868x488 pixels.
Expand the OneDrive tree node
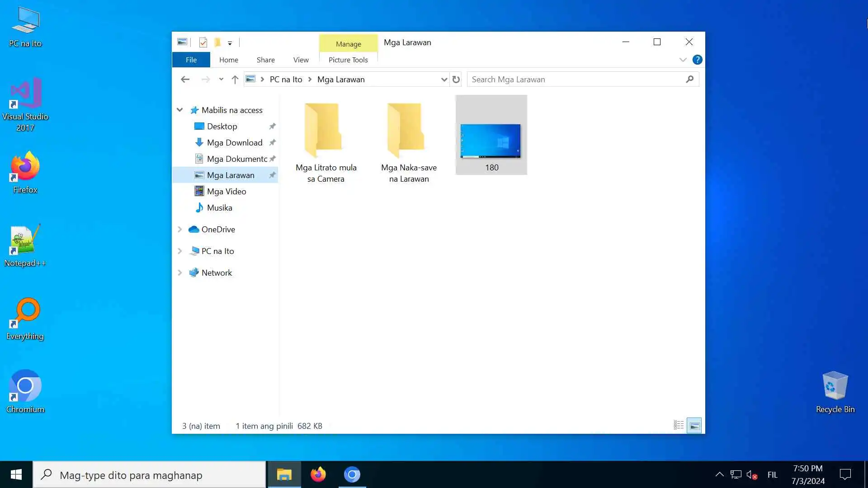point(179,230)
